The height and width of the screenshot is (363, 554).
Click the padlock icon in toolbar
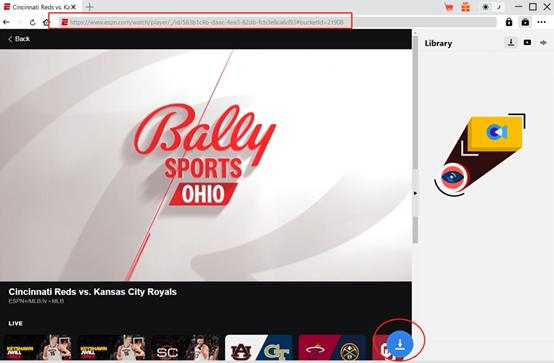[509, 22]
